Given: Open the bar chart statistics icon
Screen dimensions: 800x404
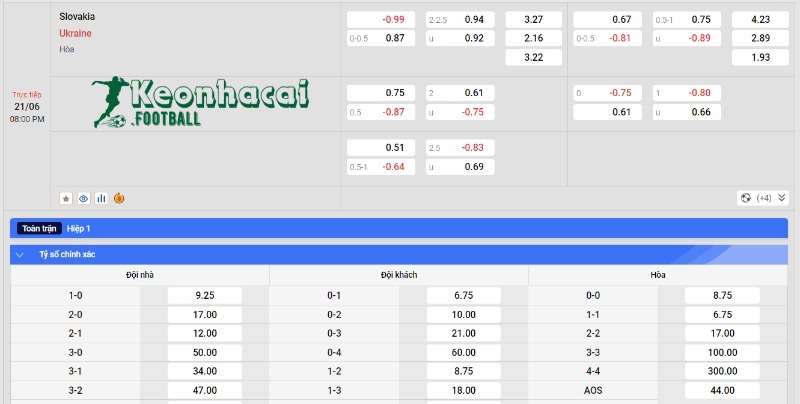Looking at the screenshot, I should tap(101, 198).
